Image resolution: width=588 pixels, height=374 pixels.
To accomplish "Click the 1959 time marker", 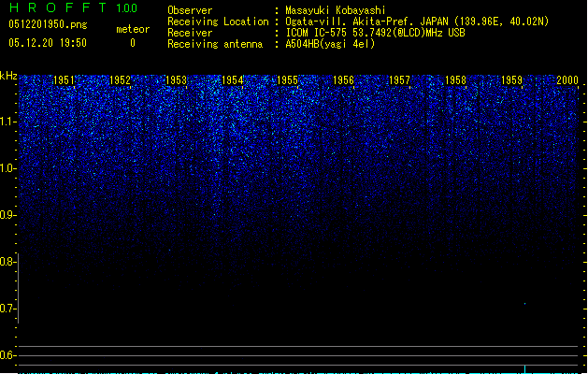I will pos(511,80).
